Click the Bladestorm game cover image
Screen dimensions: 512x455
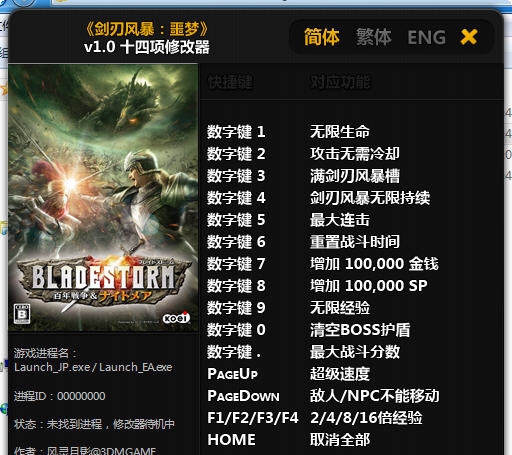click(103, 198)
